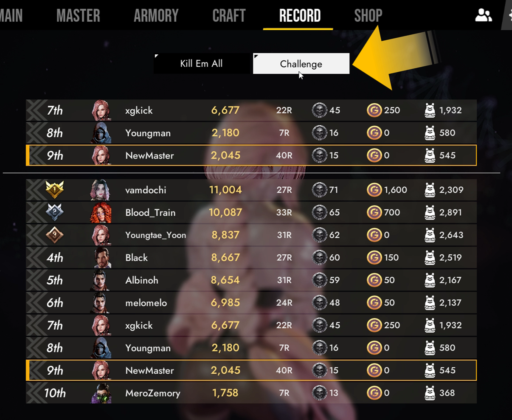512x420 pixels.
Task: Open the friends icon in top bar
Action: pos(483,15)
